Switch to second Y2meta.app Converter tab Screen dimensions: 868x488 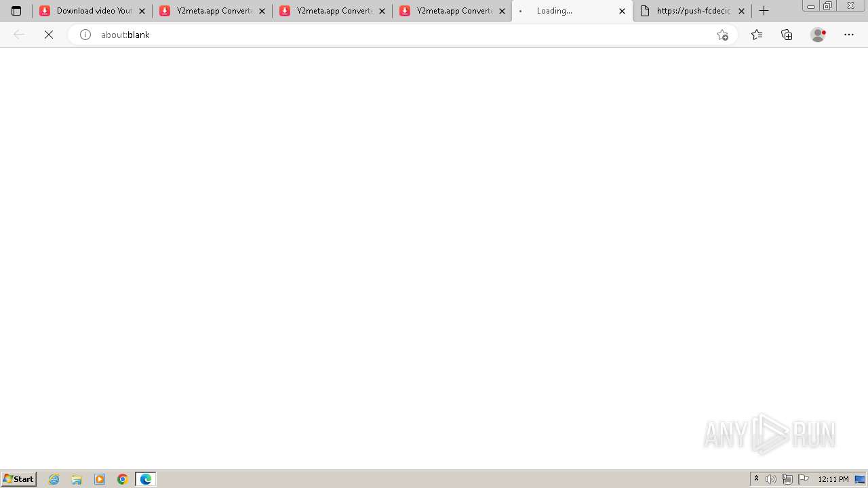332,11
